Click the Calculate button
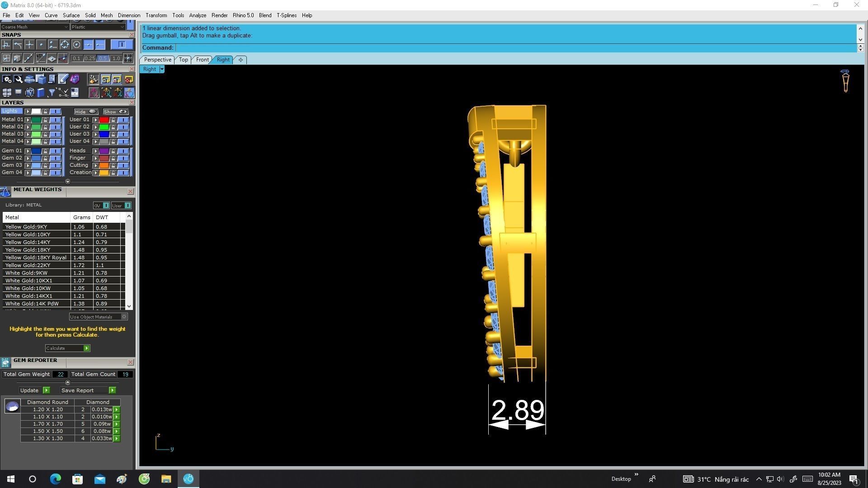868x488 pixels. tap(67, 348)
